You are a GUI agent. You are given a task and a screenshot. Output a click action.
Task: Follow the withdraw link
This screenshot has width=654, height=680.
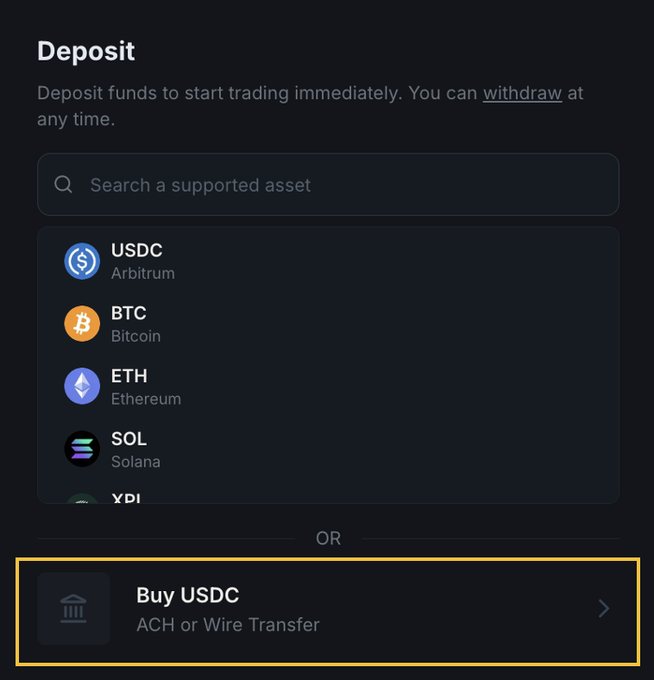pos(522,94)
